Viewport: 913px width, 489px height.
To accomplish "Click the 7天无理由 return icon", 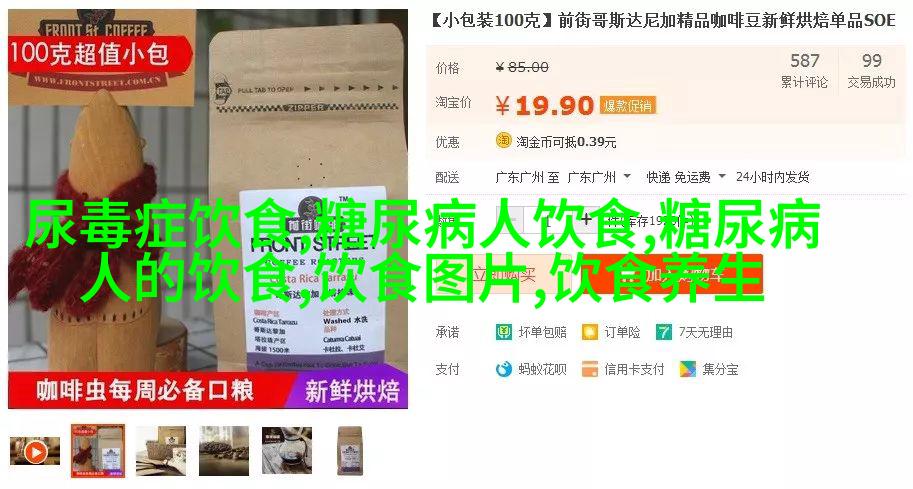I will [664, 332].
